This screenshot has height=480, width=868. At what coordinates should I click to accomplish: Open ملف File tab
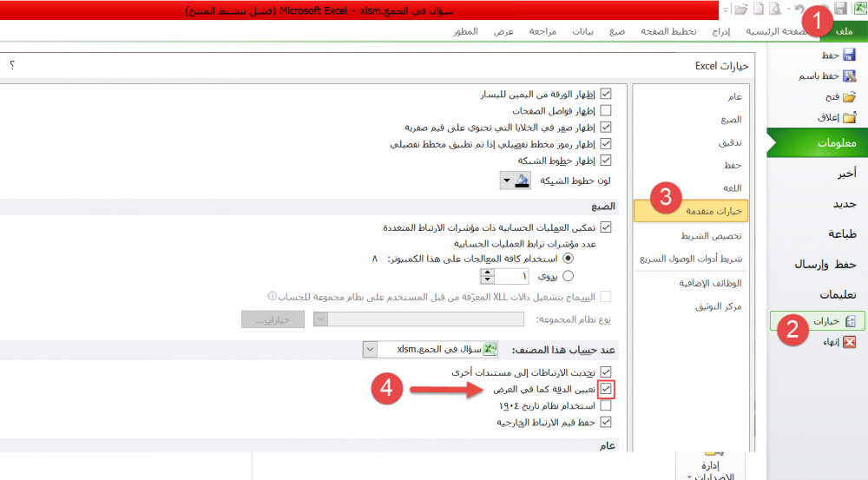click(844, 31)
